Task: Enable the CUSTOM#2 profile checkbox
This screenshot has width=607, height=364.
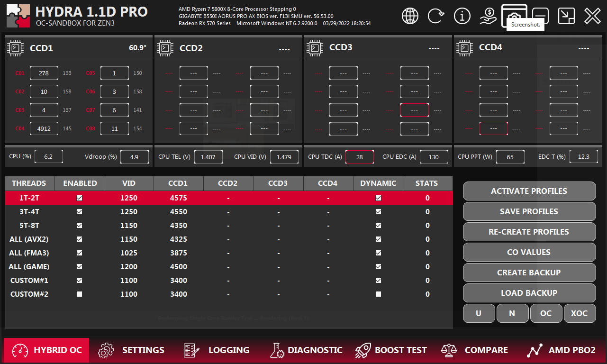Action: (79, 294)
